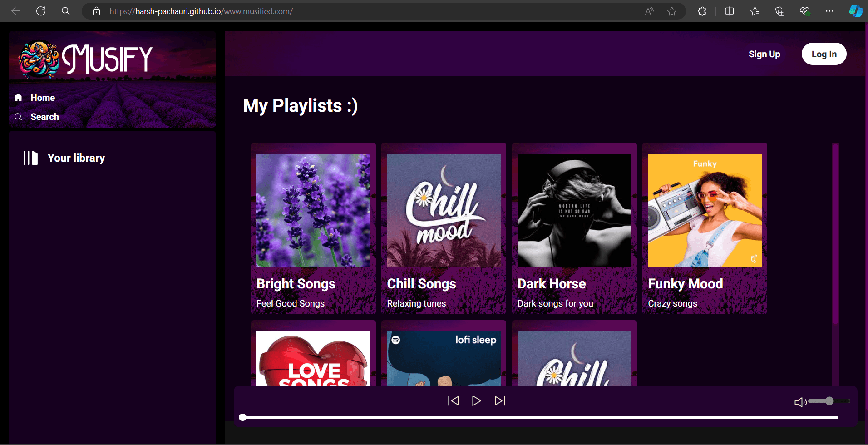The height and width of the screenshot is (445, 868).
Task: Open Bright Songs lavender cover
Action: coord(313,211)
